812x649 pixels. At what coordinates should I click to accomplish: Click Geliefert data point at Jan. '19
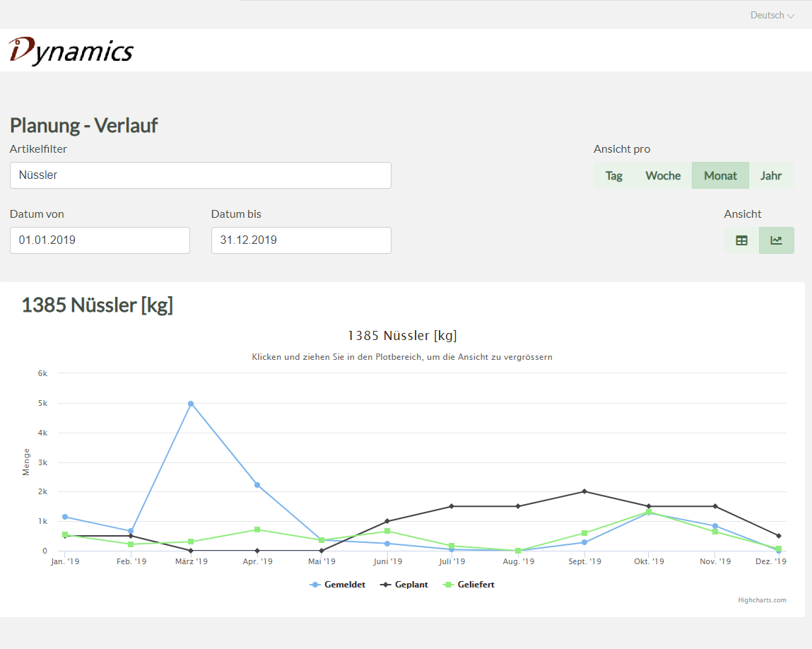pyautogui.click(x=65, y=534)
